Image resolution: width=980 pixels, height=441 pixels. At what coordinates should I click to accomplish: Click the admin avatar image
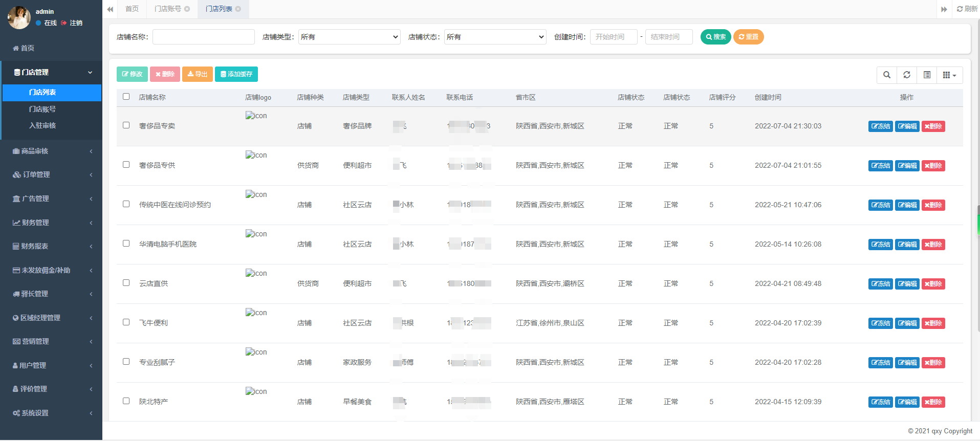(x=19, y=17)
